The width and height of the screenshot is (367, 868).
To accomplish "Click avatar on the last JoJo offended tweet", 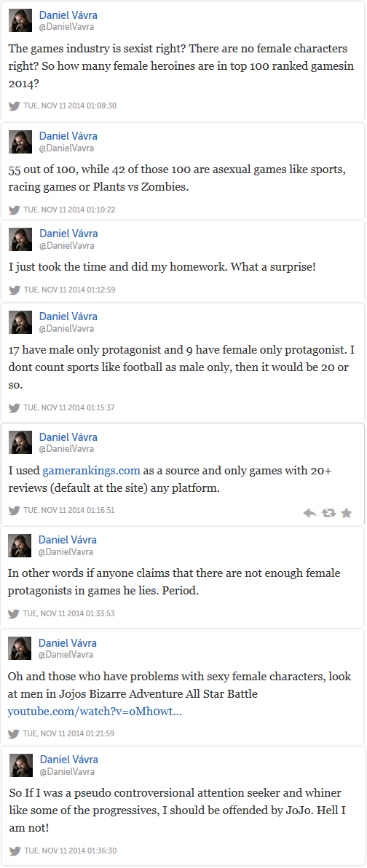I will tap(21, 765).
